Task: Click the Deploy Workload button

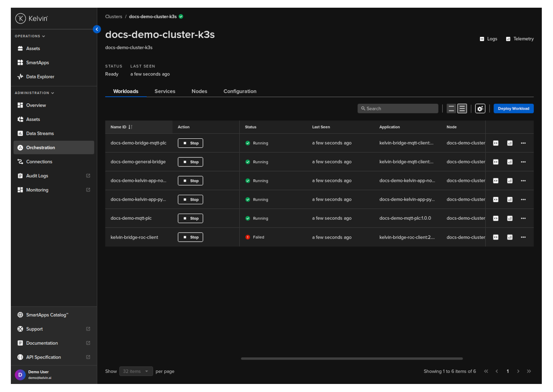Action: [x=513, y=109]
